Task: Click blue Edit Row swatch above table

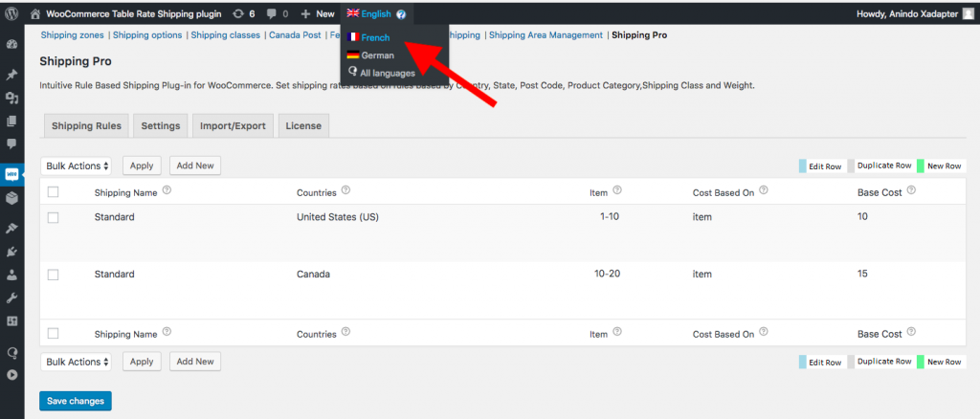Action: [803, 166]
